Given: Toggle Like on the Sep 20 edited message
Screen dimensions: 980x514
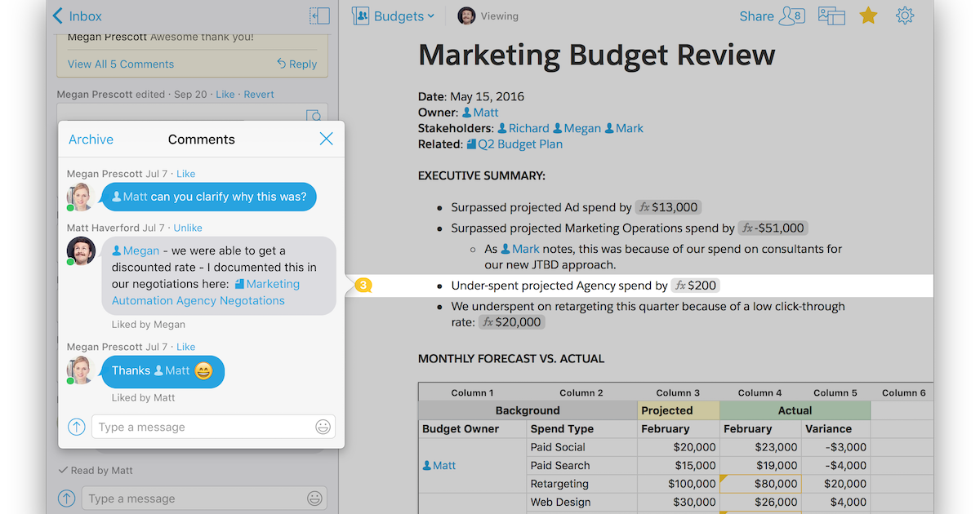Looking at the screenshot, I should 225,94.
